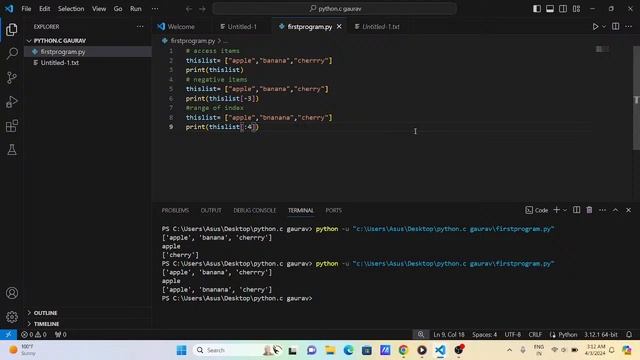Change indentation via Spaces: 4
The image size is (640, 360).
[484, 335]
